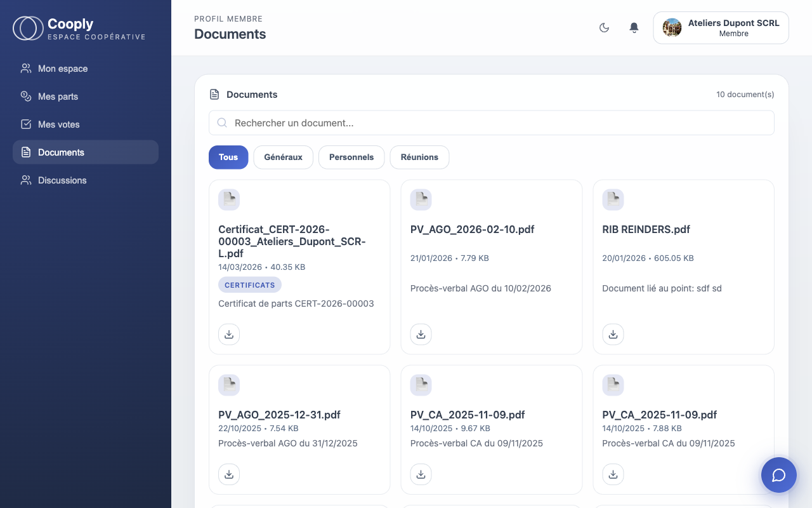Click the date line 22/10/2025 • 7.54 KB
Viewport: 812px width, 508px height.
[x=258, y=429]
